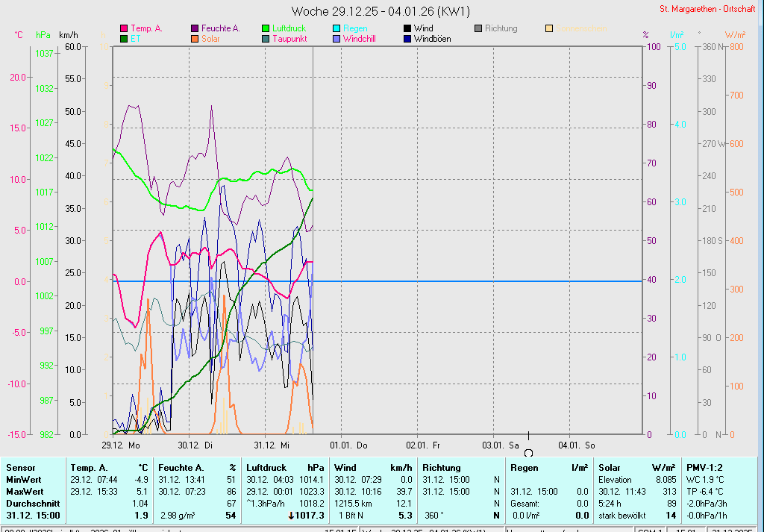Click the orange Solar legend square
Viewport: 764px width, 532px height.
[195, 38]
